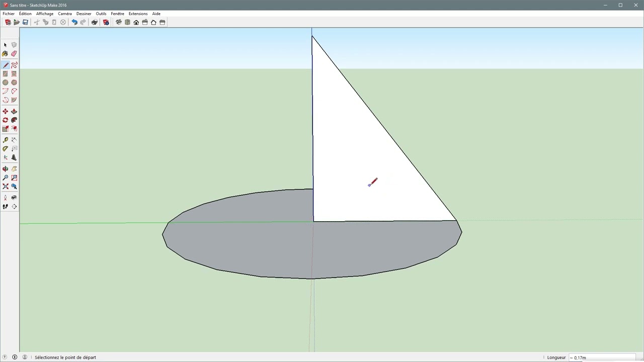Image resolution: width=644 pixels, height=362 pixels.
Task: Activate the Orbit tool
Action: pos(6,169)
